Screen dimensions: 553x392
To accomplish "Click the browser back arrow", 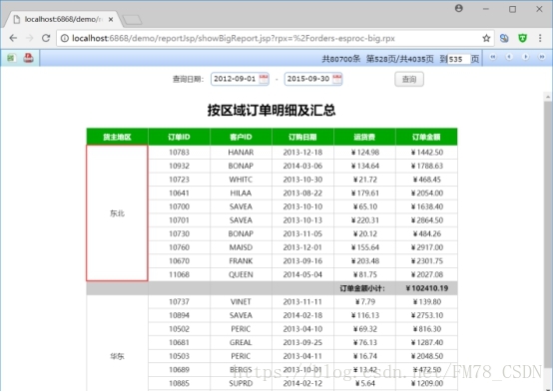I will 13,38.
